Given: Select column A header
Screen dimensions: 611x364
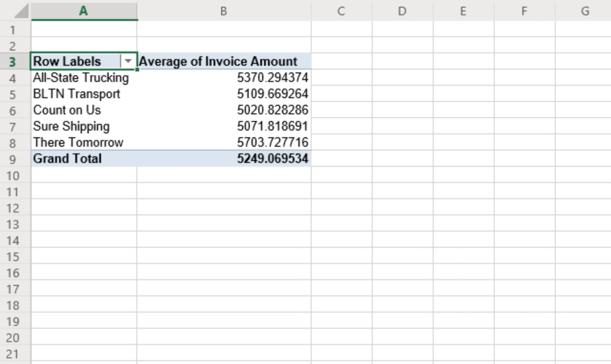Looking at the screenshot, I should (84, 11).
